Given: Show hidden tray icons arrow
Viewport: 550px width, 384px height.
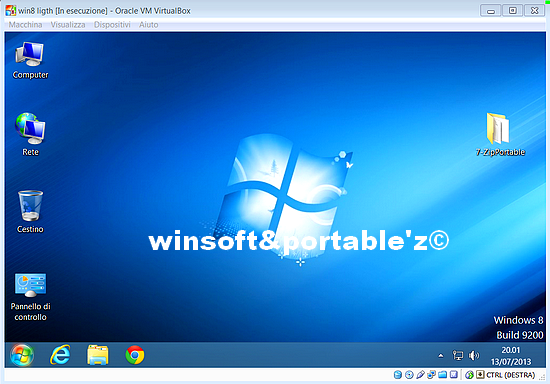Looking at the screenshot, I should point(441,356).
